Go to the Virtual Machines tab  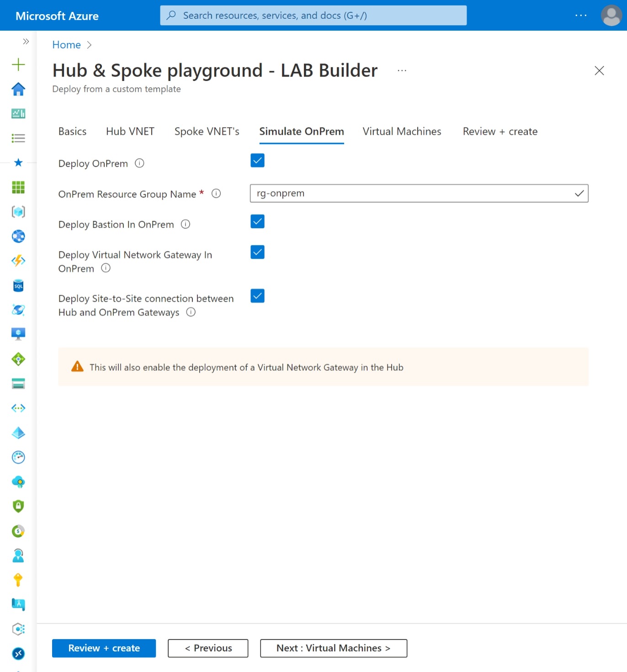tap(402, 132)
